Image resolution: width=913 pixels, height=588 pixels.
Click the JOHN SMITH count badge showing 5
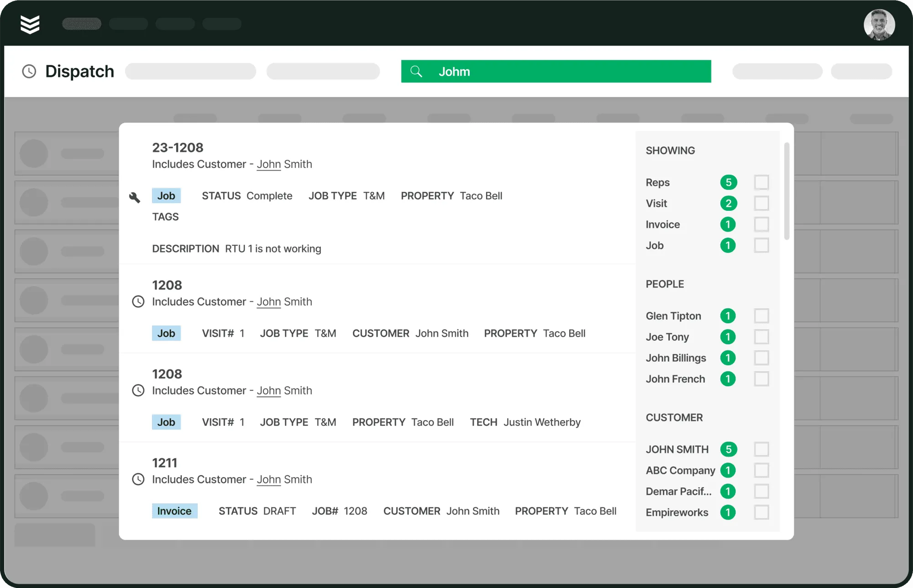coord(729,449)
